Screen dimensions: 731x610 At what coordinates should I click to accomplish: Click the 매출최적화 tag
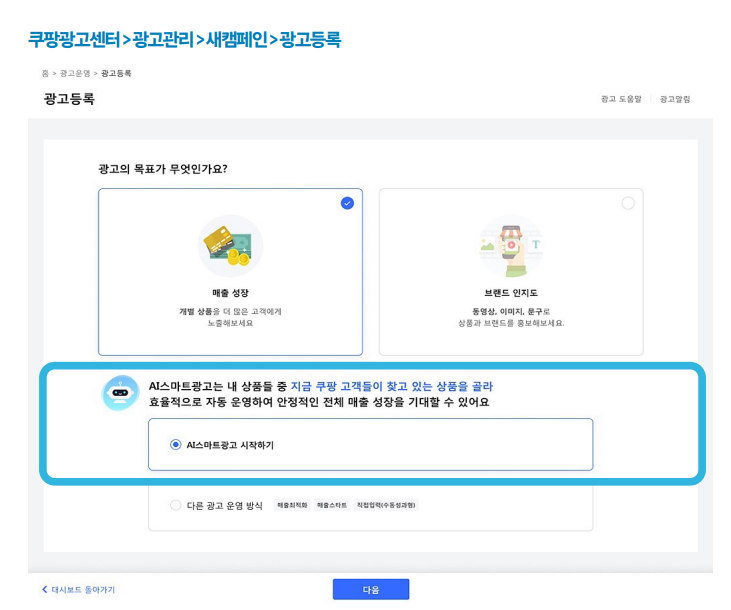pyautogui.click(x=292, y=505)
